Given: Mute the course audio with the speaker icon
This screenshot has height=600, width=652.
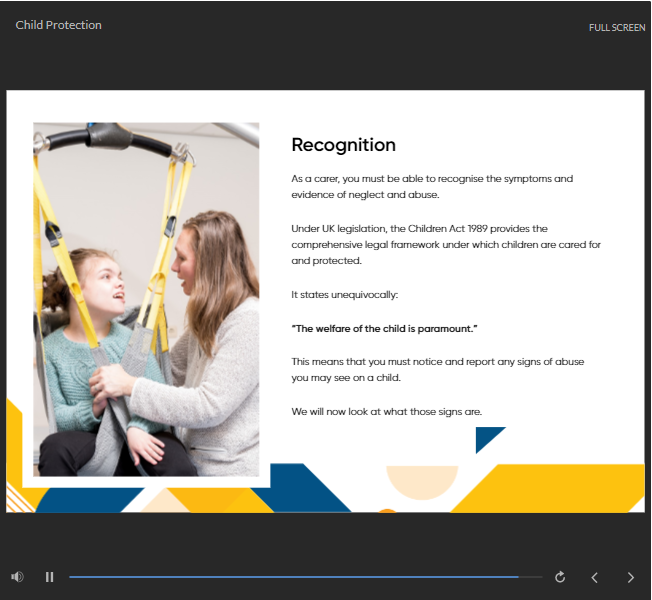Looking at the screenshot, I should pos(17,577).
